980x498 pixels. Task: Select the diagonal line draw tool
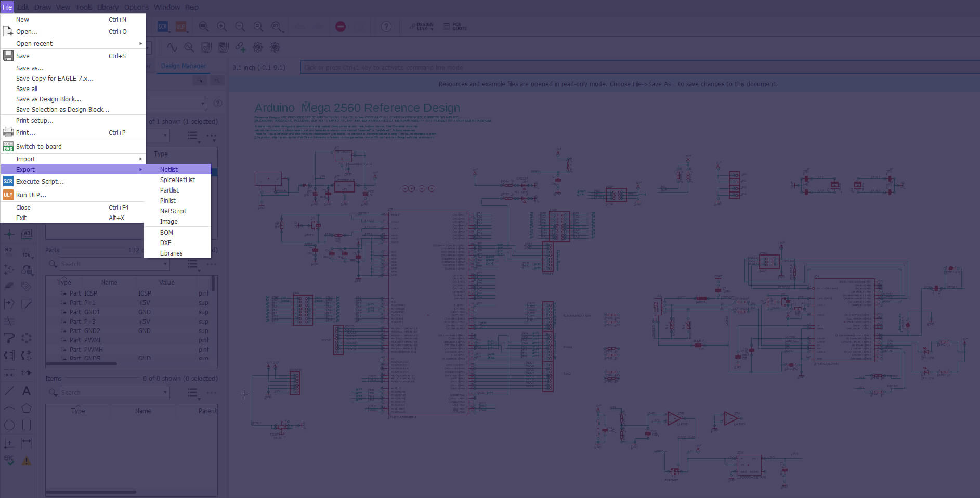[x=9, y=391]
